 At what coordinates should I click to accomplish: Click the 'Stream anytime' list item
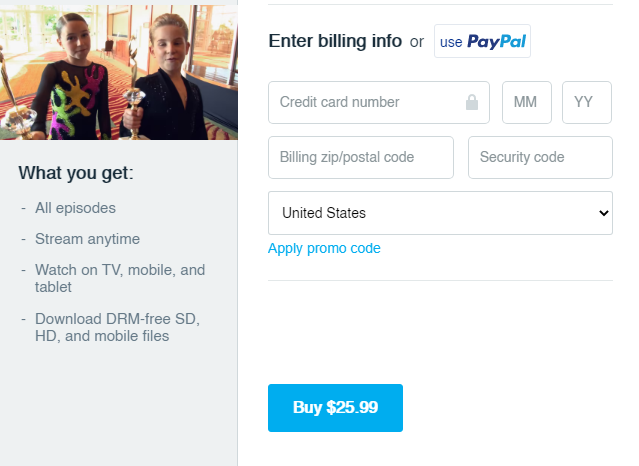coord(87,239)
